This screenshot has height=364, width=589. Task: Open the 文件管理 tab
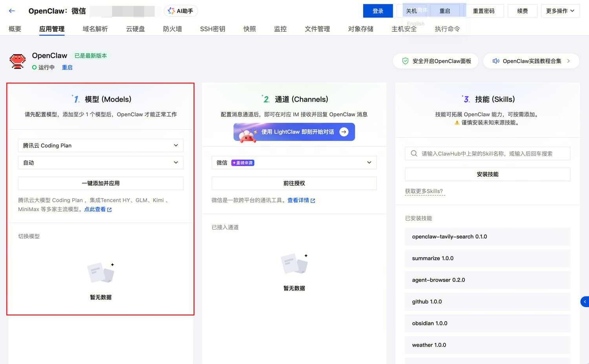pos(317,29)
